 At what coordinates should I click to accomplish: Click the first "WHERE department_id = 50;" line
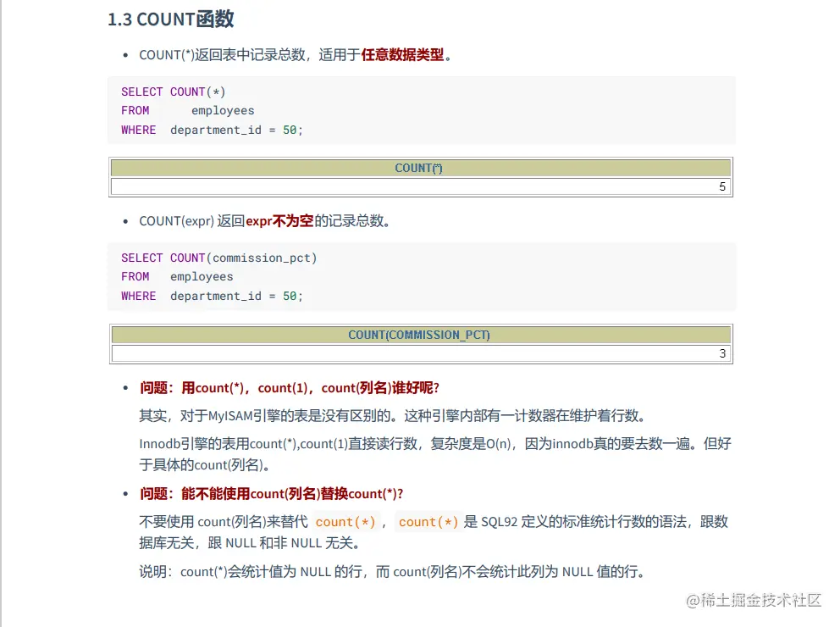pyautogui.click(x=212, y=130)
